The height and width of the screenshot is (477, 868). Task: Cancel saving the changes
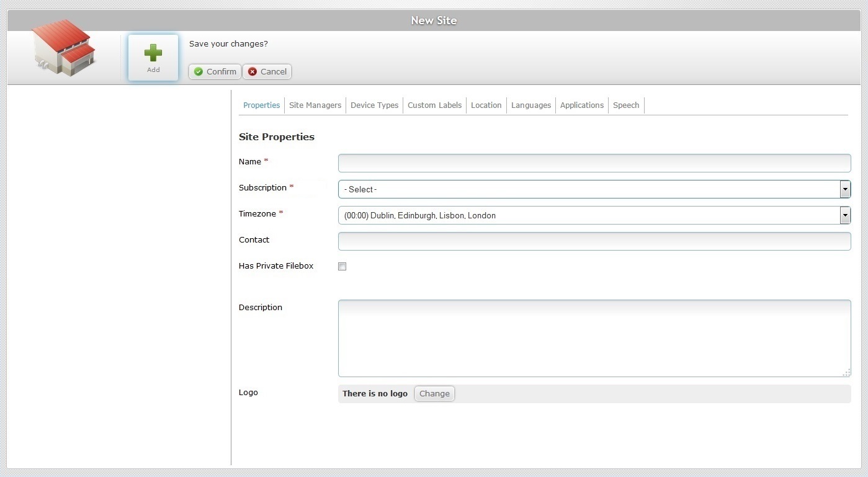[x=267, y=72]
